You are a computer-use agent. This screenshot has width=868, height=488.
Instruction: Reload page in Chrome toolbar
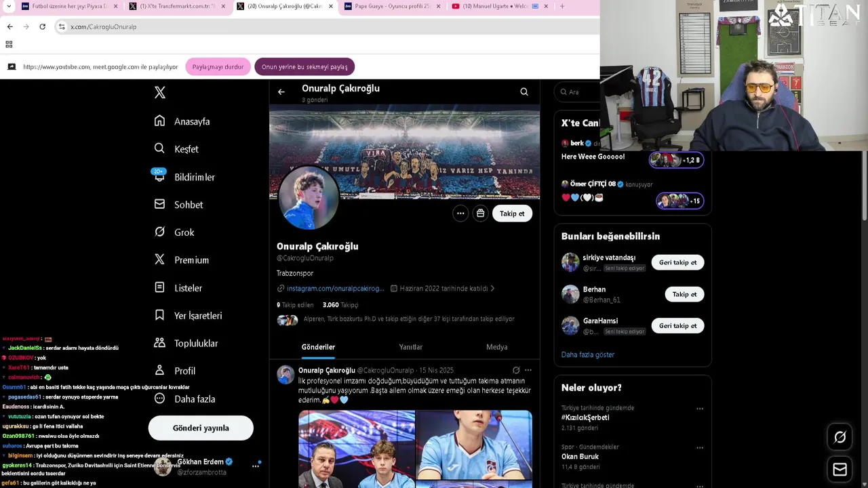pos(42,26)
